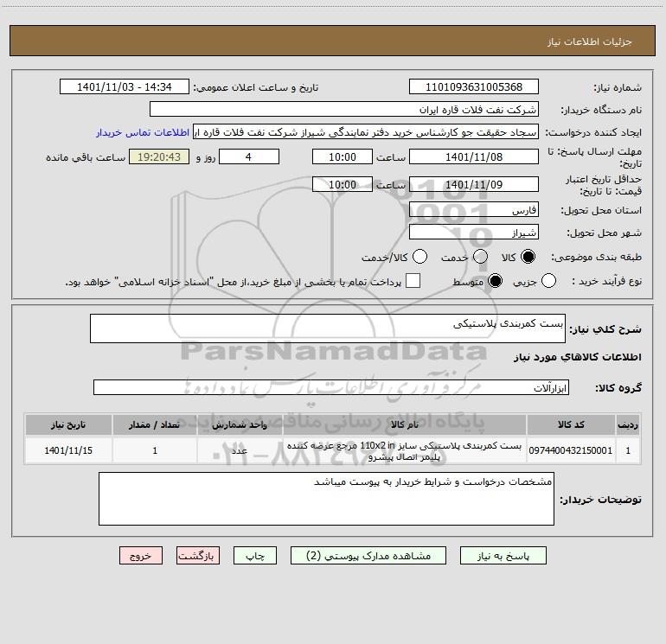Click the واحد شمارش column header
This screenshot has height=644, width=666.
[x=240, y=424]
